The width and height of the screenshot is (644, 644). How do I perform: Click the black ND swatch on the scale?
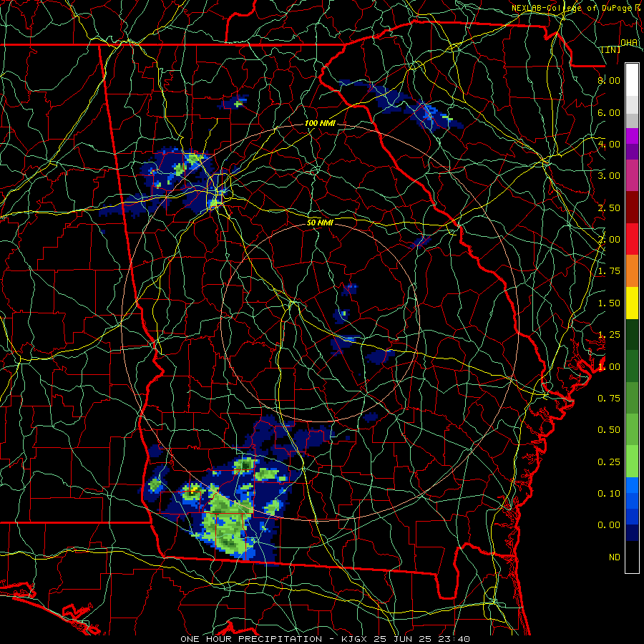(x=632, y=557)
